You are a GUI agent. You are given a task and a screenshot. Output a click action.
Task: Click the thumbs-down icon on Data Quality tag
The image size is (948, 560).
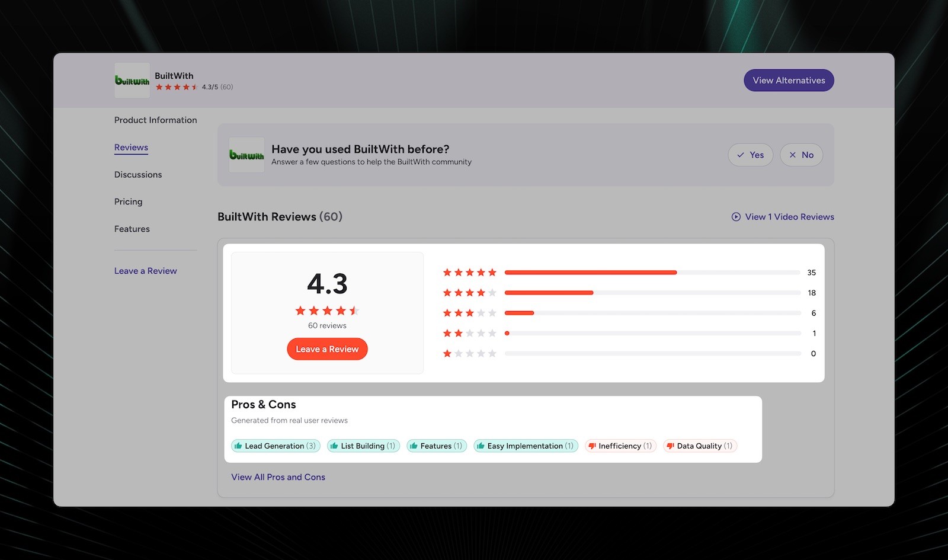pos(670,446)
